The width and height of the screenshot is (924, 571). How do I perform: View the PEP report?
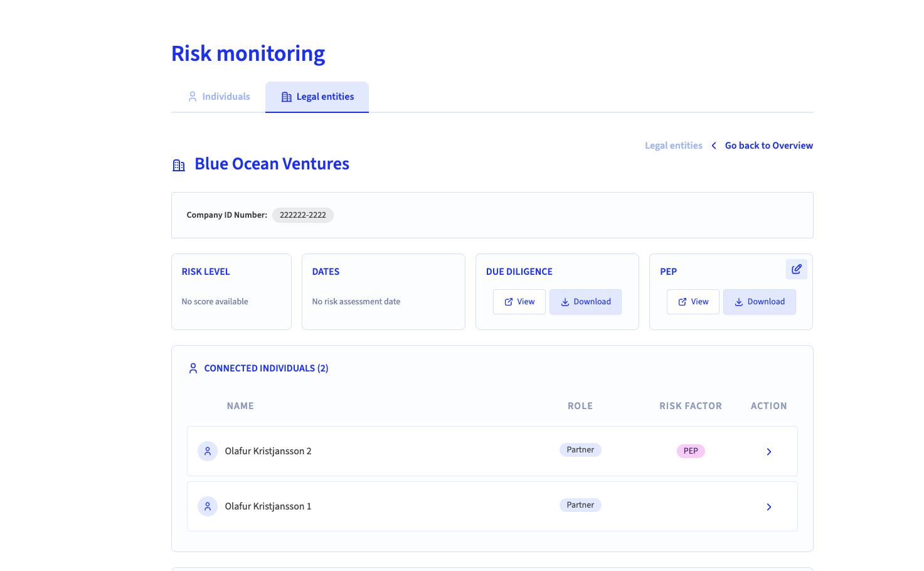(x=693, y=302)
